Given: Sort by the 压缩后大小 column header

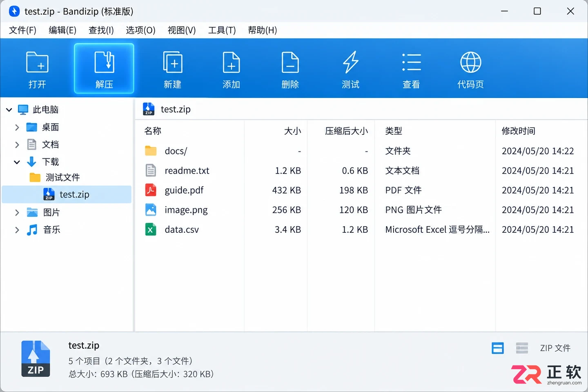Looking at the screenshot, I should [346, 131].
